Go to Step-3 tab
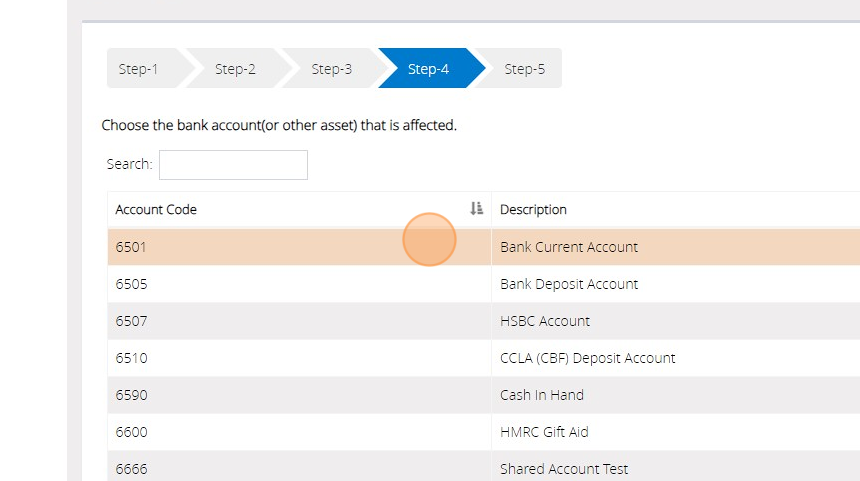Image resolution: width=860 pixels, height=481 pixels. coord(331,69)
